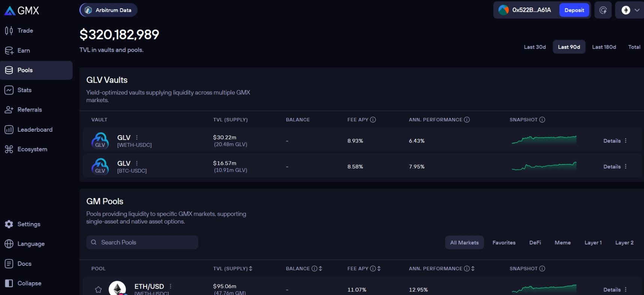Open menu dots next to ETH/USD pool
644x295 pixels.
(170, 286)
